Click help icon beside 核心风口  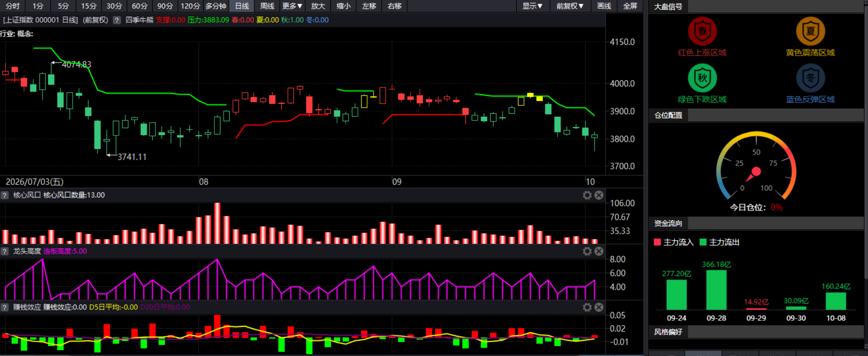pyautogui.click(x=5, y=195)
